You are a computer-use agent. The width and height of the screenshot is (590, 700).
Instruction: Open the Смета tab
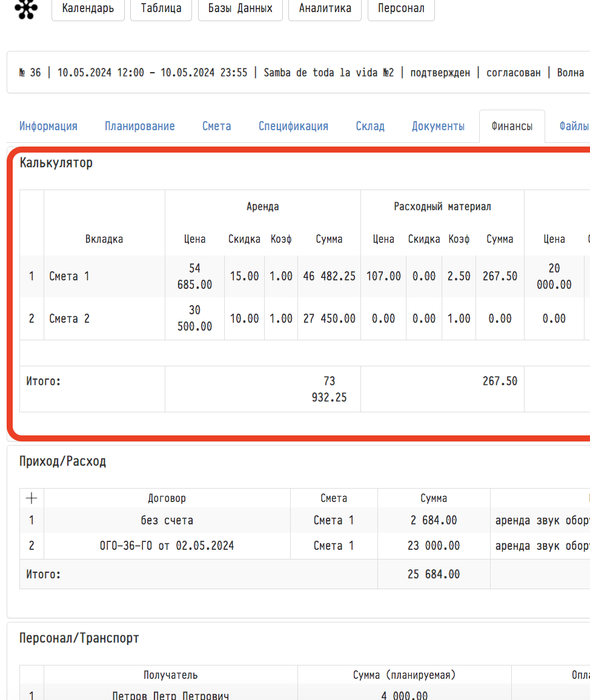[x=216, y=126]
